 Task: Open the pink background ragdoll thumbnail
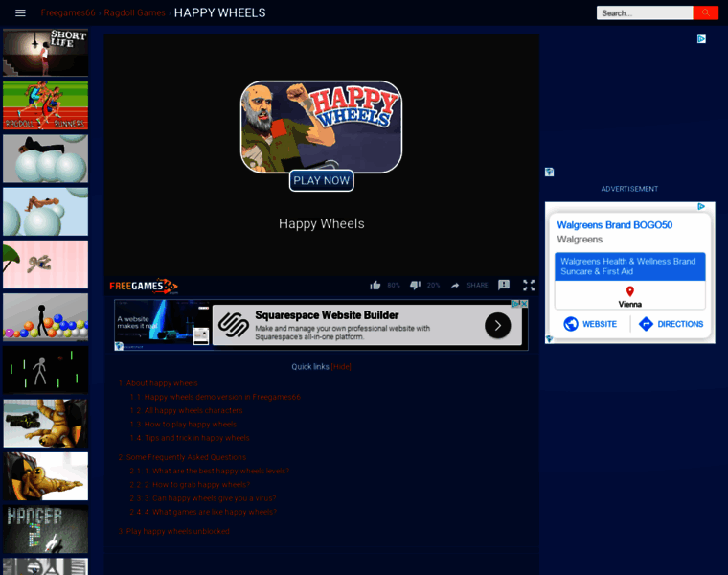[x=46, y=264]
